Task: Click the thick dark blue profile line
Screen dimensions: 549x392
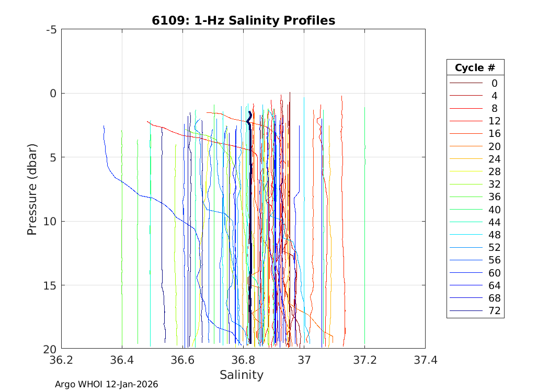Action: (x=250, y=235)
